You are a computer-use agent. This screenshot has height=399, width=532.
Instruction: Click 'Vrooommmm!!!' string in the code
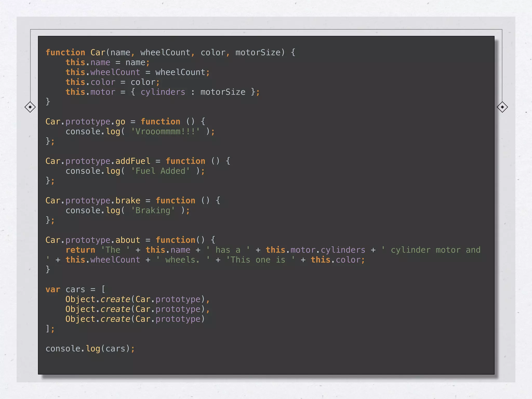[x=165, y=131]
